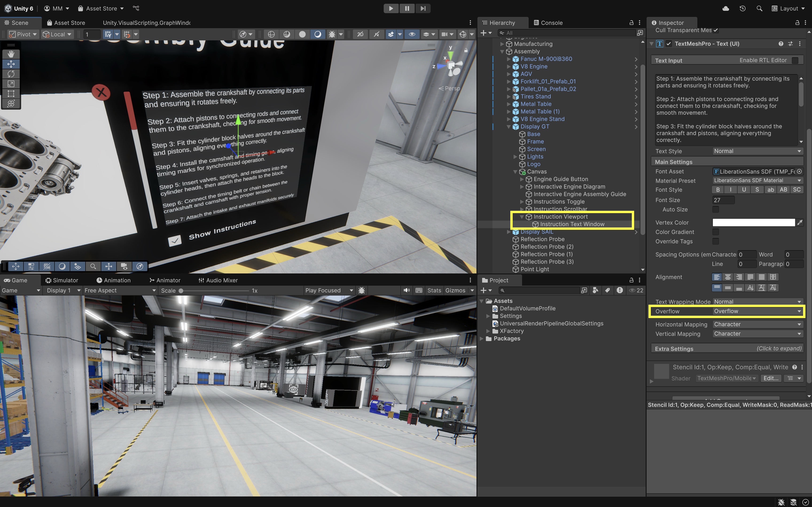
Task: Toggle the scene visibility eye icon
Action: [412, 34]
